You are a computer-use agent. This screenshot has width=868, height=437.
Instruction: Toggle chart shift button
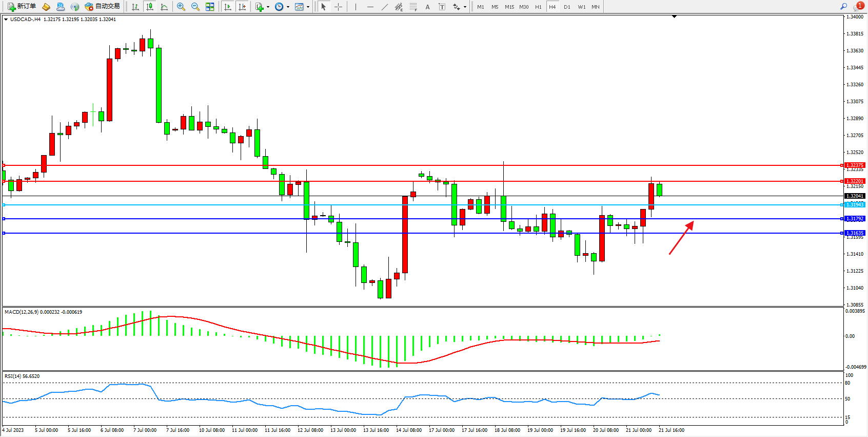242,7
